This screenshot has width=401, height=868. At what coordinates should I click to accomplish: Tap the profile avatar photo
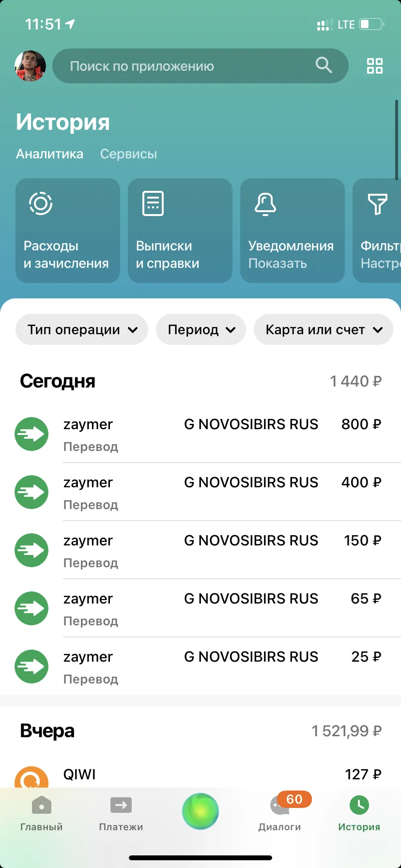tap(30, 66)
